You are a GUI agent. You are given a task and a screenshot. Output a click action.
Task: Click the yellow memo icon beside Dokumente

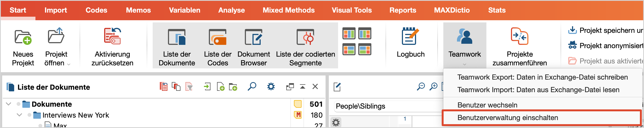[298, 104]
